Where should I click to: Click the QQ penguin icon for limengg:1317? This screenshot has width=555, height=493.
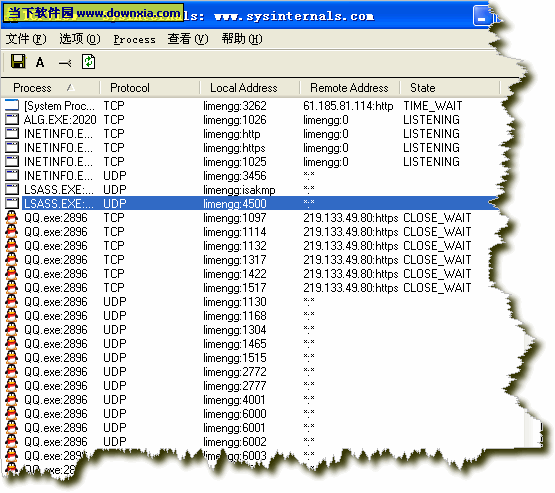[12, 259]
